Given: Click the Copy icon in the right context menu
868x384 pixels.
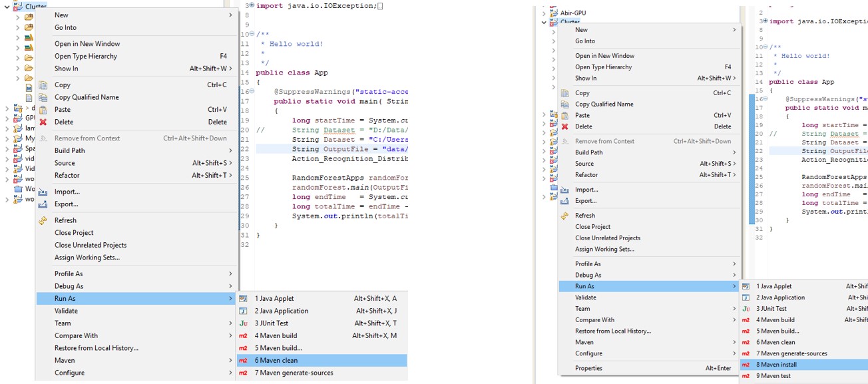Looking at the screenshot, I should click(x=565, y=93).
